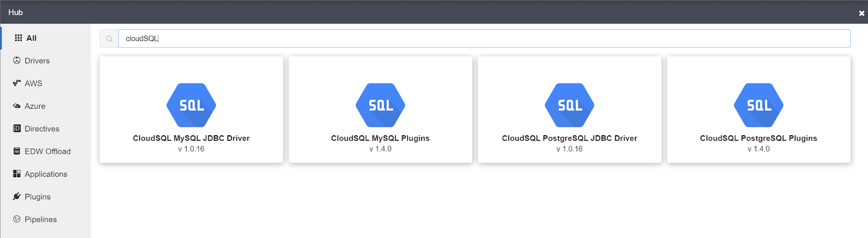Open CloudSQL MySQL JDBC Driver title link

point(192,138)
